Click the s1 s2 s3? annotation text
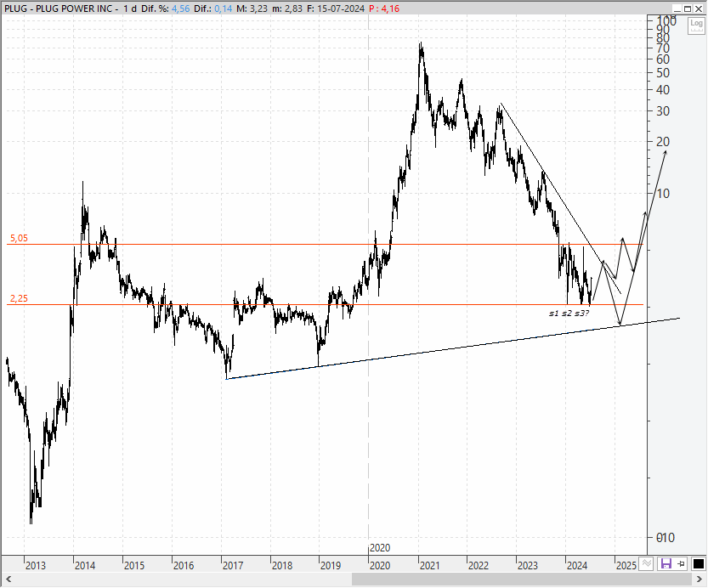Screen dimensions: 708x588 569,314
